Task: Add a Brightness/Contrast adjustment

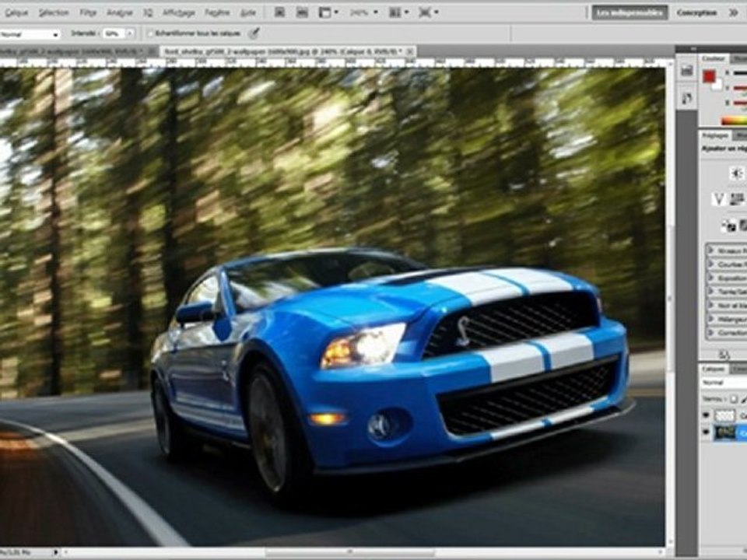Action: point(737,173)
